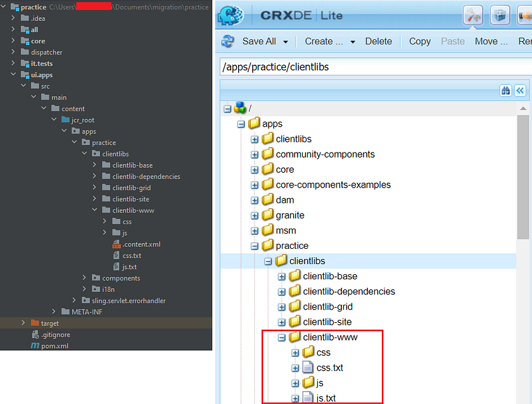This screenshot has width=532, height=404.
Task: Expand the clientlib-base node in CRXDE
Action: (282, 277)
